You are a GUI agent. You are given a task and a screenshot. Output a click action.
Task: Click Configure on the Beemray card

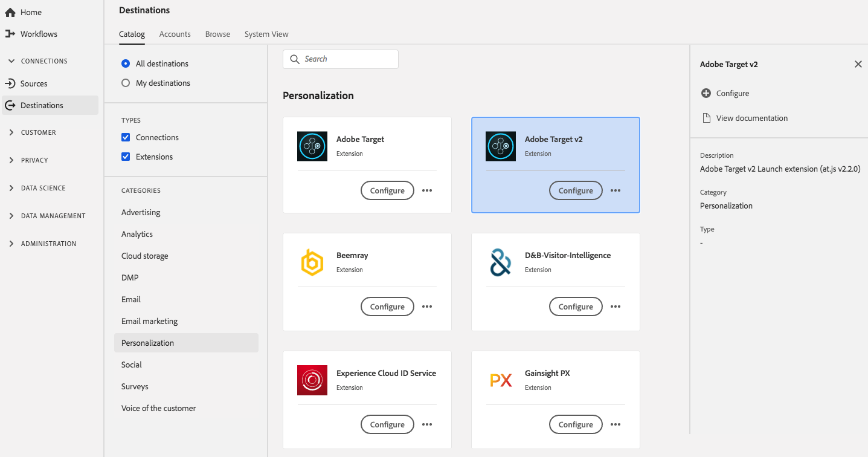(387, 306)
